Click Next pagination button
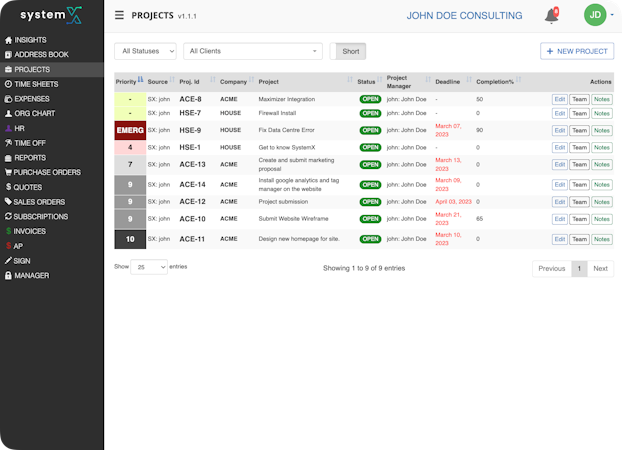 coord(600,269)
